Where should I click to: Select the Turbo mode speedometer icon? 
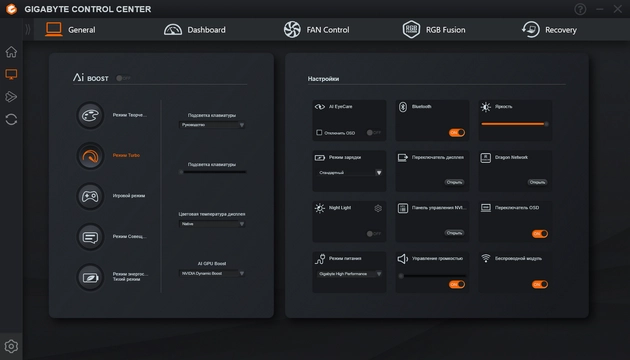90,155
